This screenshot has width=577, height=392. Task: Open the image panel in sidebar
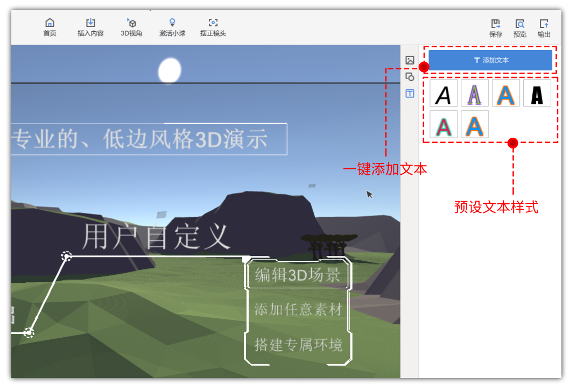(x=410, y=60)
